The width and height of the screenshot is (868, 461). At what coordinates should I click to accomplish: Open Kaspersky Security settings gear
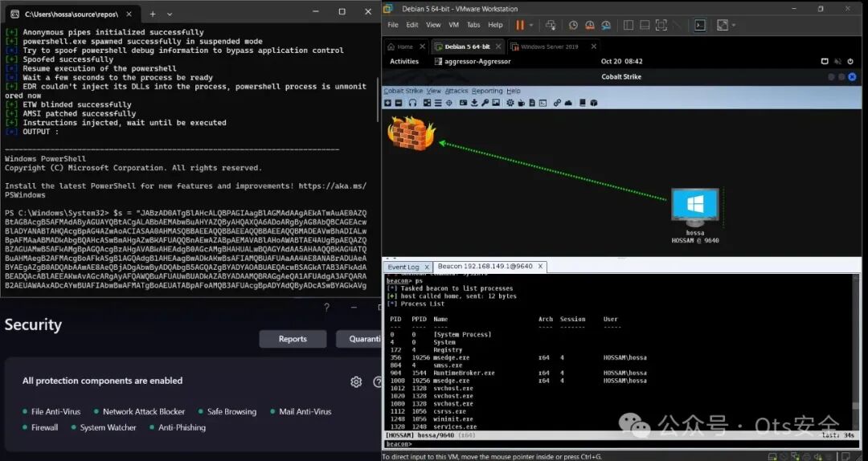pos(356,381)
